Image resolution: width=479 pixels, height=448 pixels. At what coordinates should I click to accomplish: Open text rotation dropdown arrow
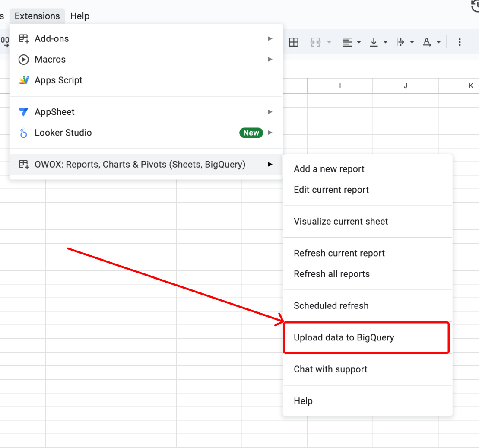click(439, 42)
